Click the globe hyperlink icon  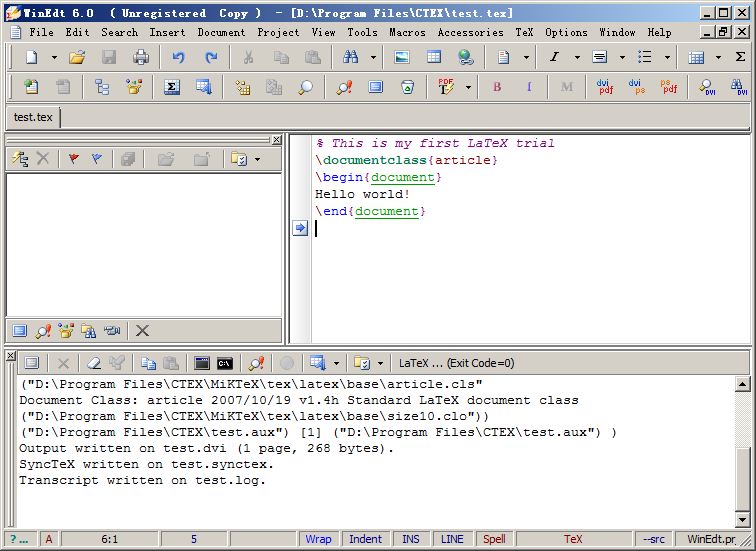pyautogui.click(x=466, y=57)
